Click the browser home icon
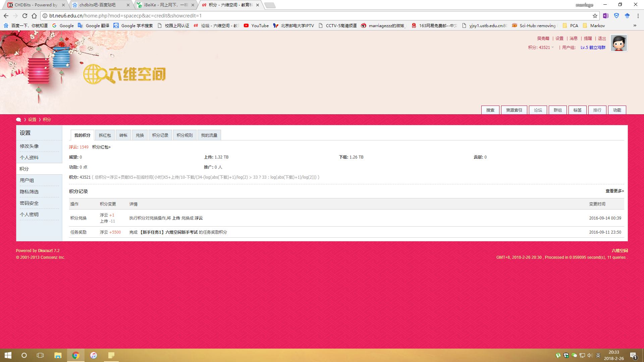 click(x=34, y=16)
